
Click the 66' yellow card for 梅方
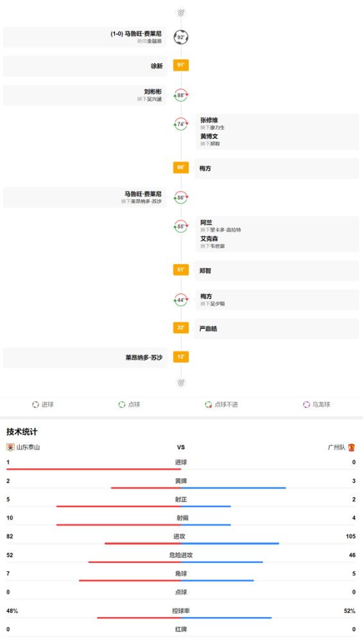[x=181, y=168]
